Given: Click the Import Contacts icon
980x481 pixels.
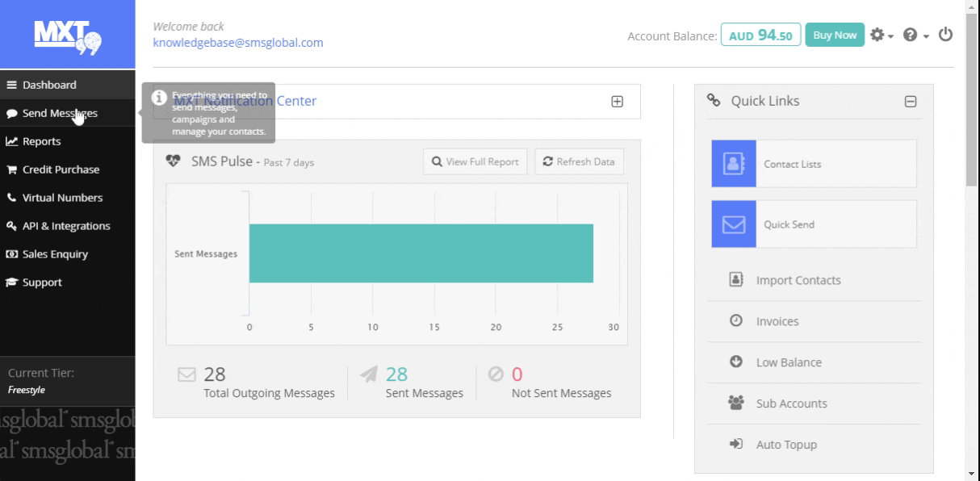Looking at the screenshot, I should pyautogui.click(x=735, y=280).
